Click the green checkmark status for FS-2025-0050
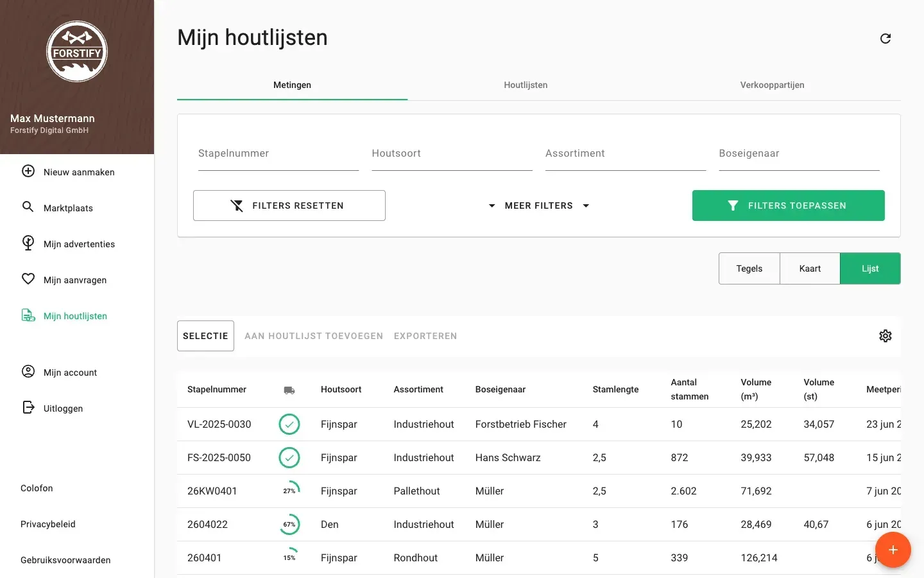The width and height of the screenshot is (924, 578). (289, 457)
